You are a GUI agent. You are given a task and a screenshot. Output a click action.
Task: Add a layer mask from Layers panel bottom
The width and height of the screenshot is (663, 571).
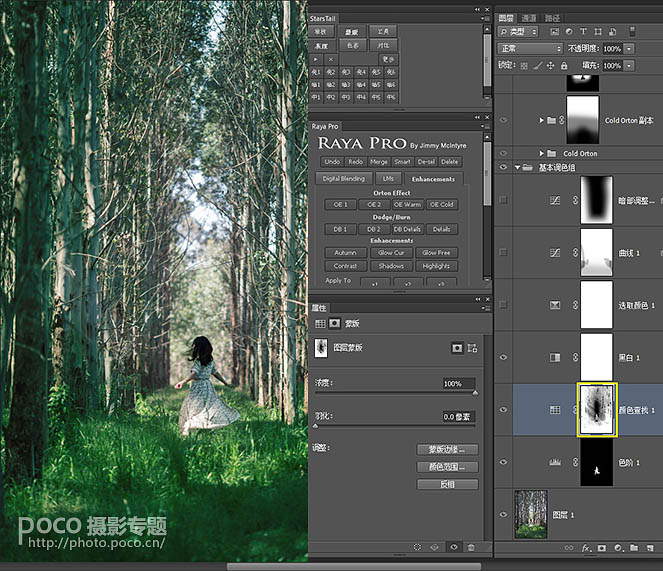point(601,548)
